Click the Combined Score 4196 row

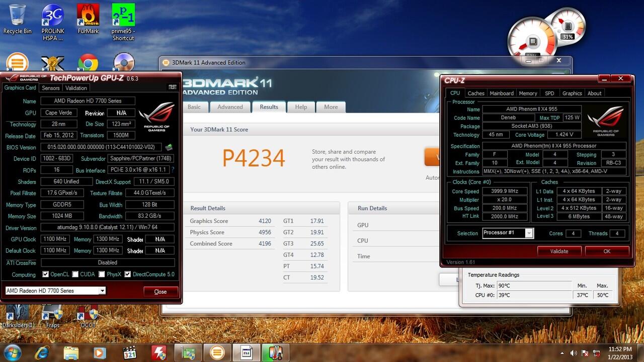click(x=230, y=243)
